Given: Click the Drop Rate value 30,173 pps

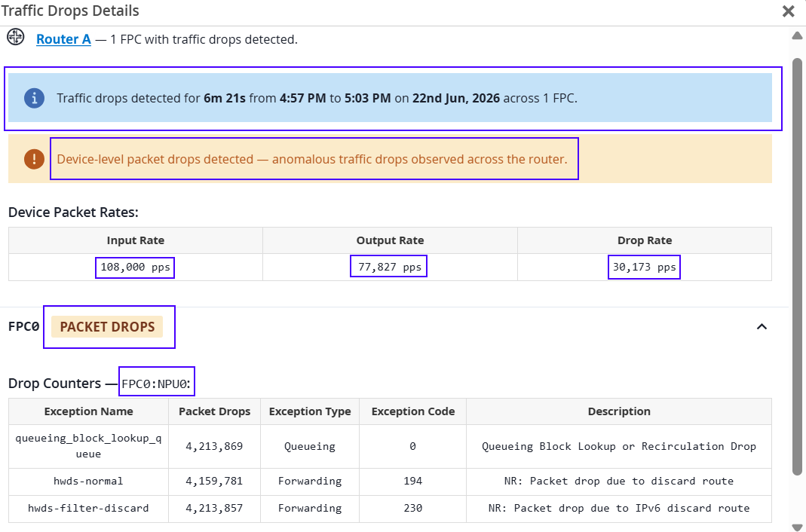Looking at the screenshot, I should (x=644, y=267).
